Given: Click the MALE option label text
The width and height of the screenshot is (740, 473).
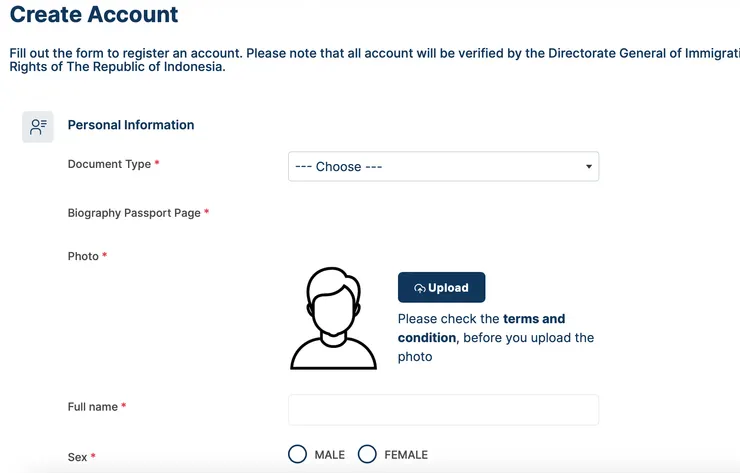Looking at the screenshot, I should tap(329, 455).
